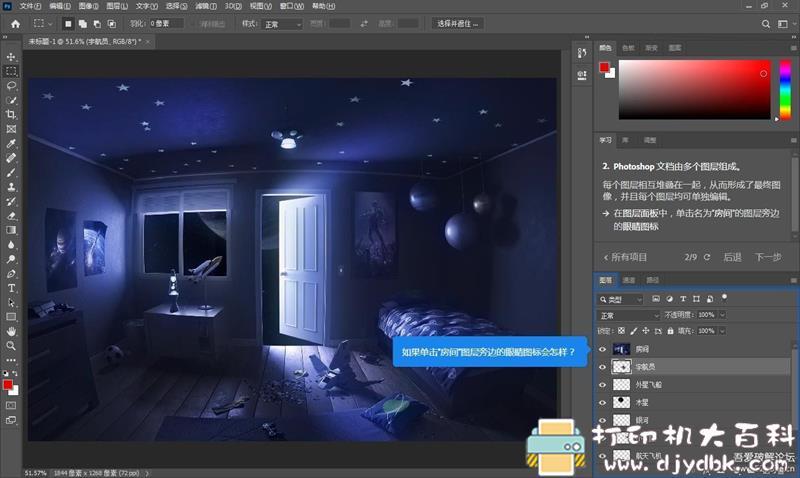
Task: Open the 文件(F) menu
Action: (x=30, y=6)
